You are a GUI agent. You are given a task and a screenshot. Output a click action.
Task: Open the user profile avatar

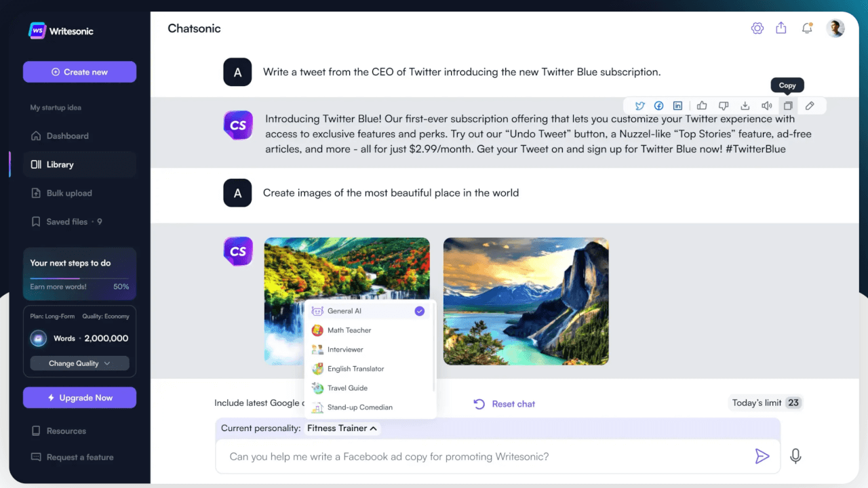(835, 28)
